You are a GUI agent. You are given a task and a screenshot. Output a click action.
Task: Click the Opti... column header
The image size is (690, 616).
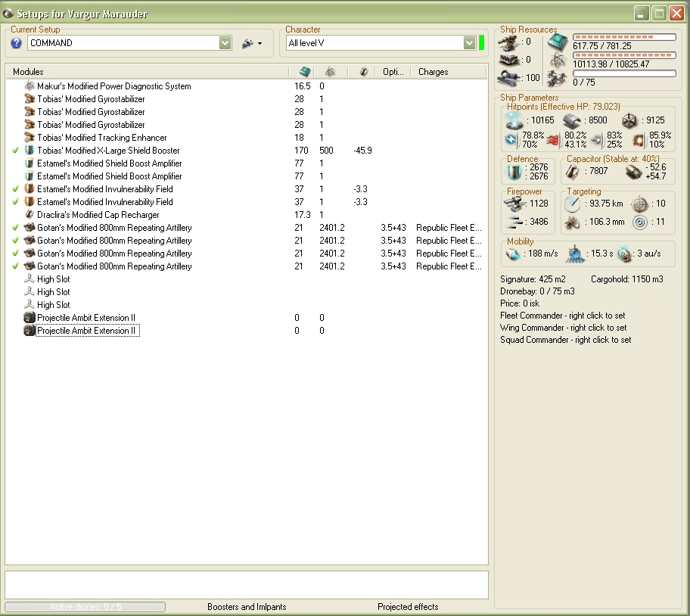(x=393, y=72)
